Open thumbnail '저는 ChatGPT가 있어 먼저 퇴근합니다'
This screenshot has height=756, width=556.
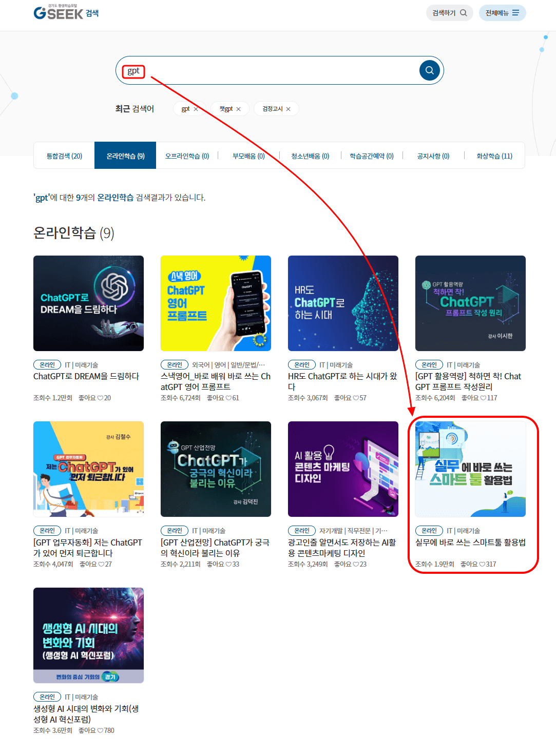coord(88,469)
